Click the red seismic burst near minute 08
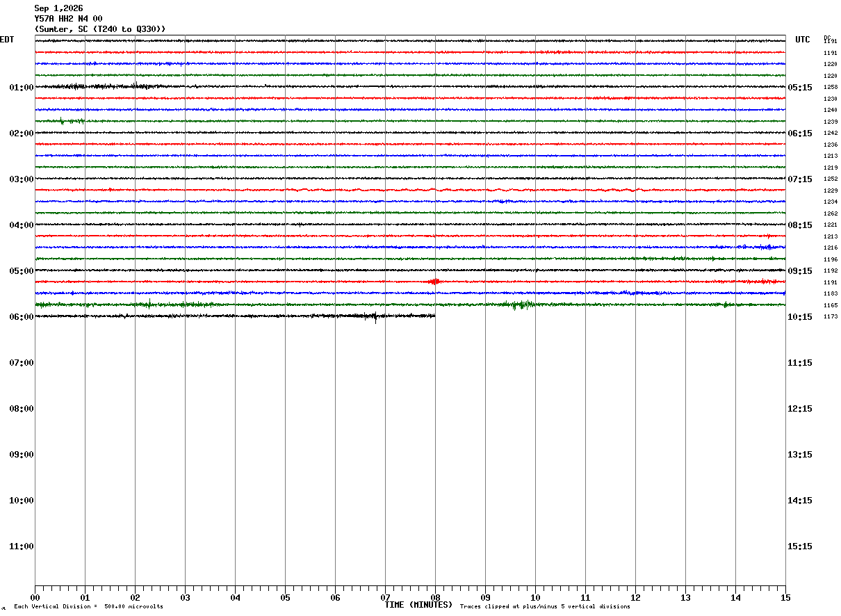 [434, 282]
